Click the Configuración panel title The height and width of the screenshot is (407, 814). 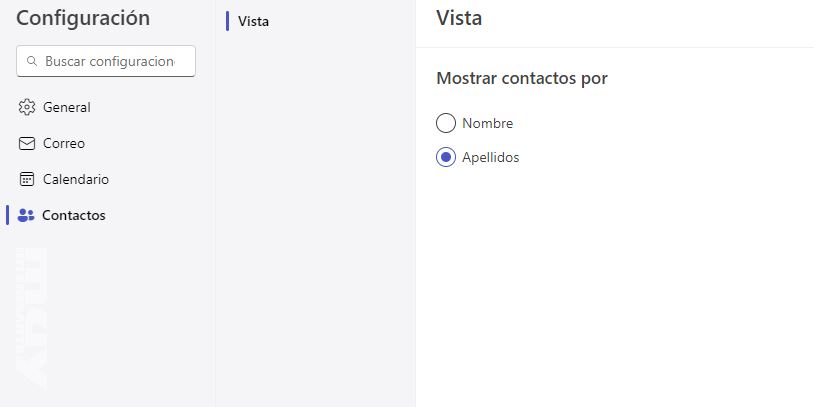pyautogui.click(x=83, y=18)
